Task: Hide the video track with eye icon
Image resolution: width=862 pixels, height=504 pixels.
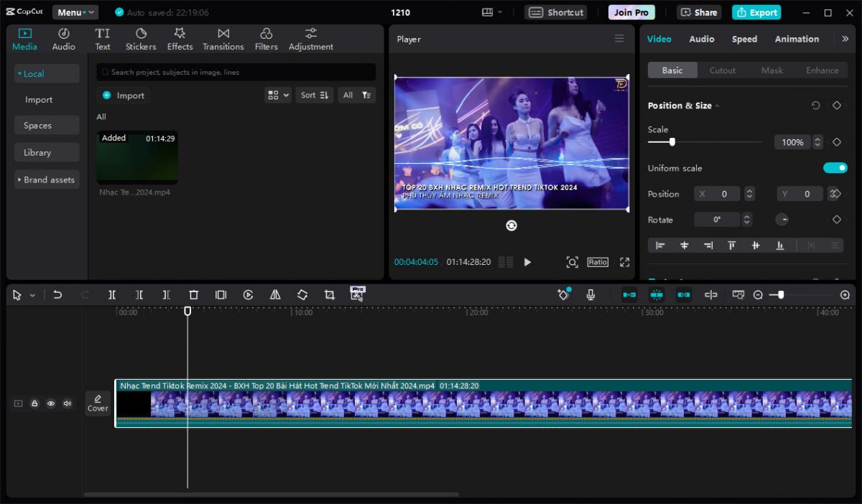Action: click(x=51, y=403)
